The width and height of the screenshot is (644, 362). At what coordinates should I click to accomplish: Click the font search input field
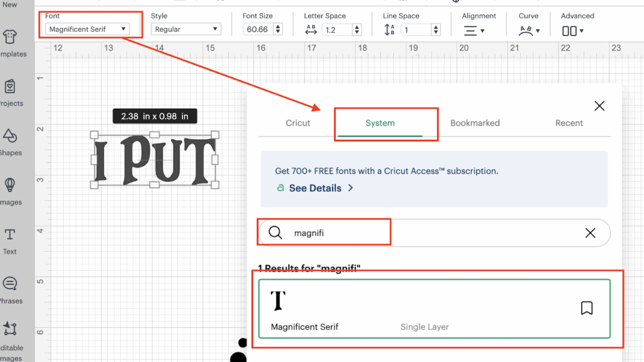point(428,233)
